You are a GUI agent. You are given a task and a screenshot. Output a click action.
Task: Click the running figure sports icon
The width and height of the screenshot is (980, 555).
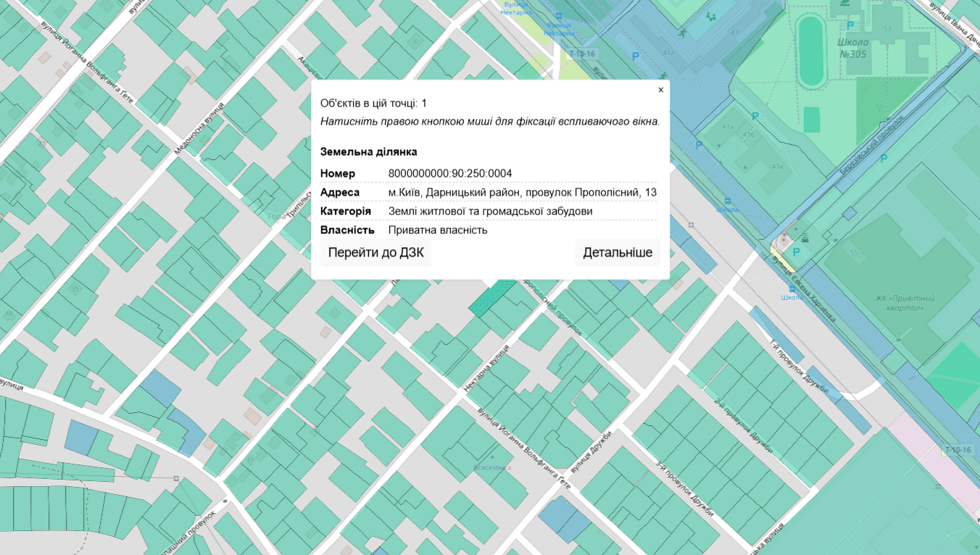[x=681, y=33]
